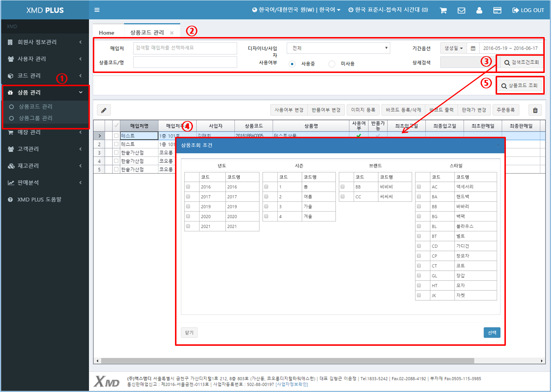This screenshot has width=551, height=392.
Task: Toggle the select-all checkmark in grid header
Action: pyautogui.click(x=116, y=125)
